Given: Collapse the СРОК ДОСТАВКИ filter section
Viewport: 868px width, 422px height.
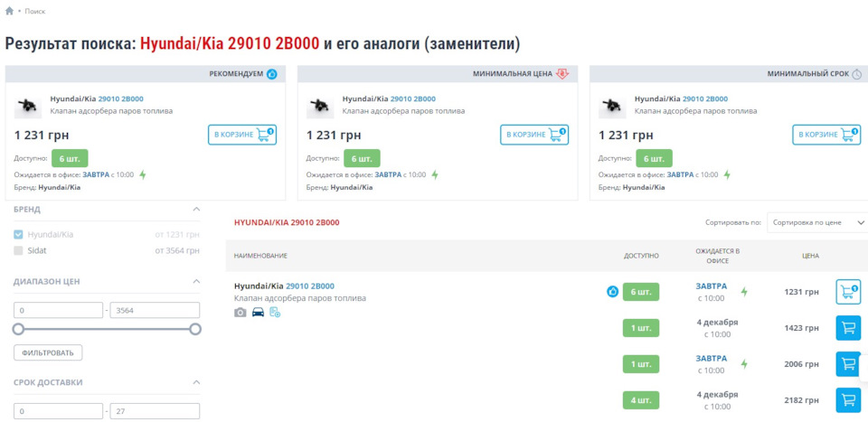Looking at the screenshot, I should pyautogui.click(x=196, y=382).
